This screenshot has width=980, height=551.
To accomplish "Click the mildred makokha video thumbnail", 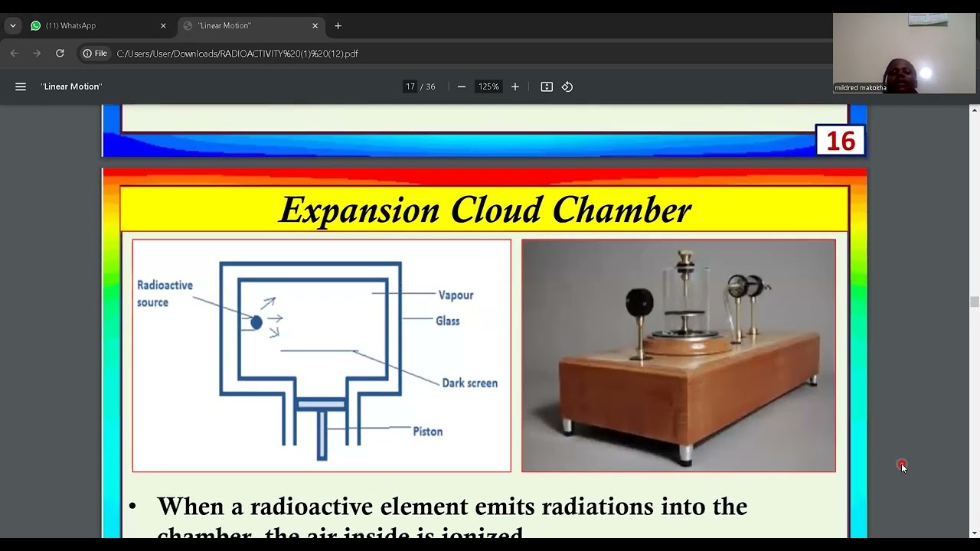I will click(904, 54).
